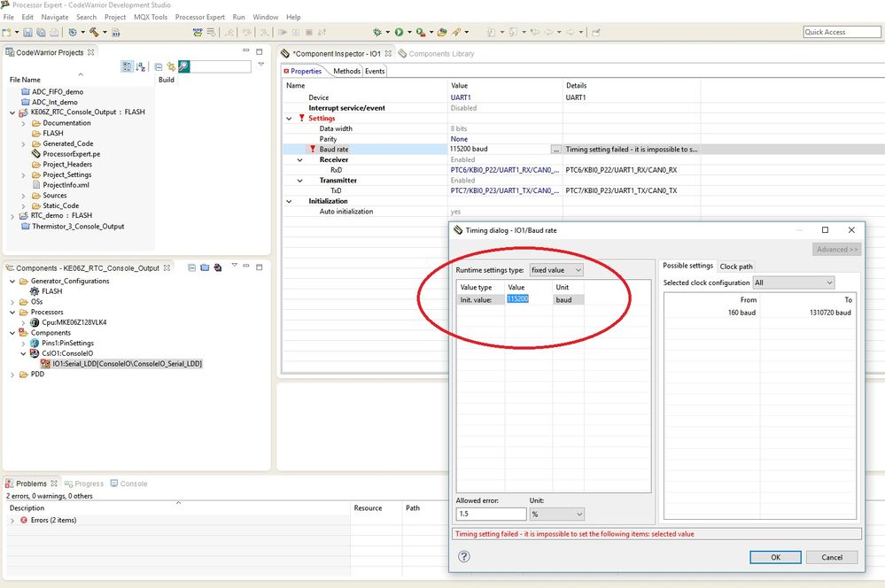Click link with editor icon in Projects panel
This screenshot has height=588, width=885.
pos(171,66)
